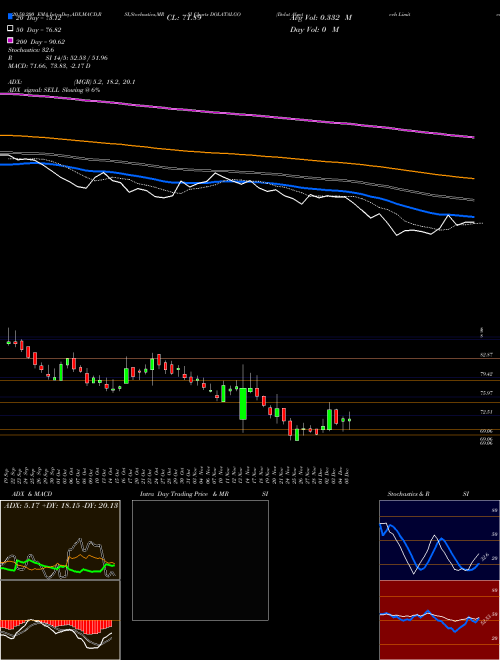Click the 'Intra Day Trading Price & MRSI' title
500x660 pixels.
204,494
